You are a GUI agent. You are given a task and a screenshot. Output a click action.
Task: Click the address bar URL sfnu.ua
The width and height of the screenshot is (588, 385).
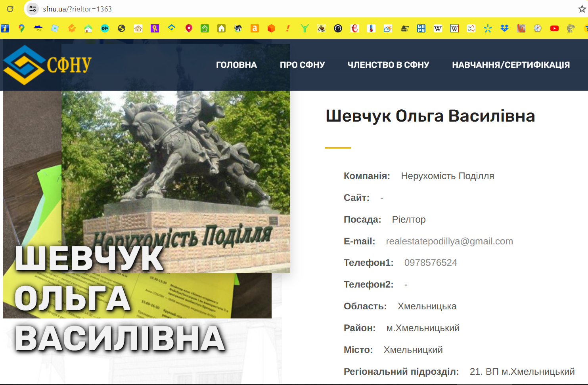tap(77, 9)
